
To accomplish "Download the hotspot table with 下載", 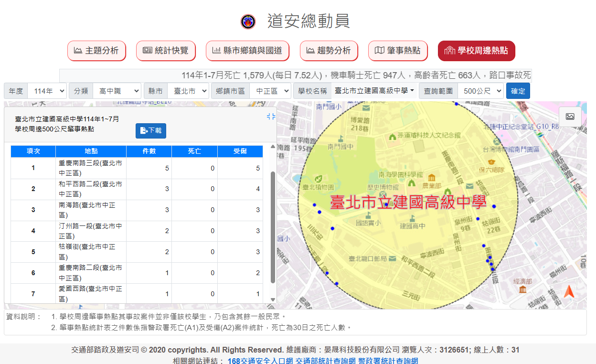I will click(151, 130).
